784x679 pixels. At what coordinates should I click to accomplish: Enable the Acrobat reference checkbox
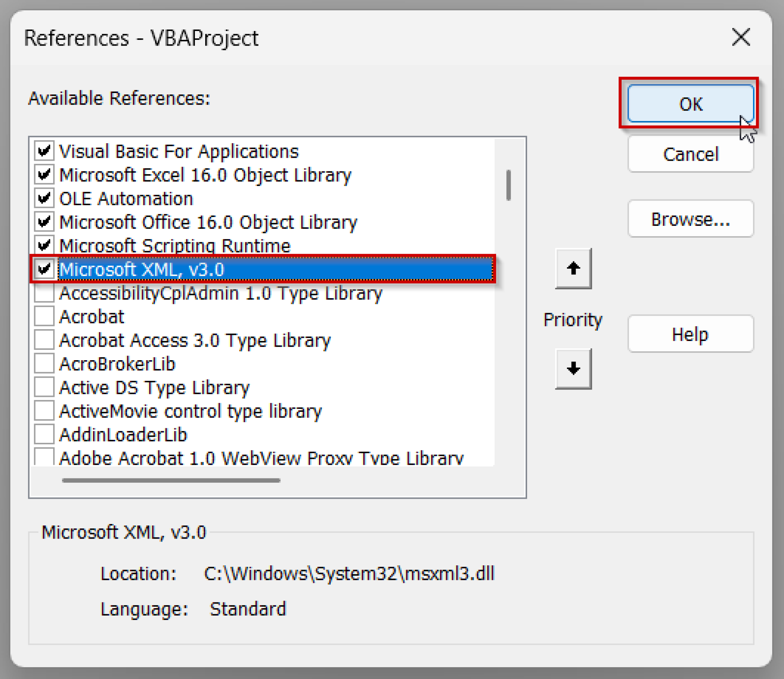[44, 317]
